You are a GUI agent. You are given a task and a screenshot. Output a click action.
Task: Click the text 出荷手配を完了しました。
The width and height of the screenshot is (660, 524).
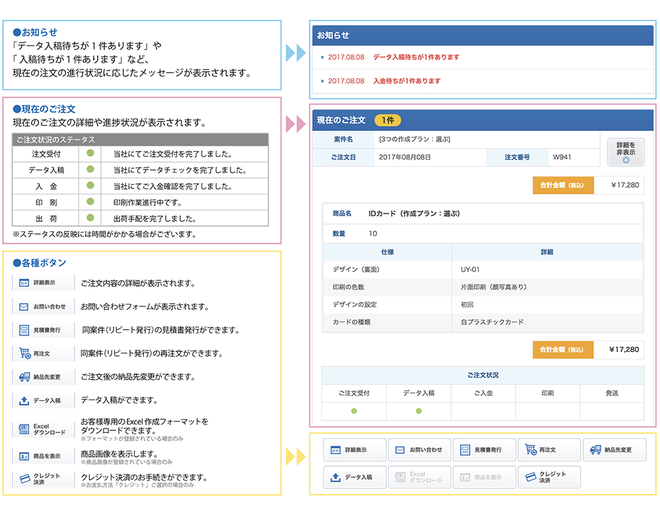[x=155, y=218]
